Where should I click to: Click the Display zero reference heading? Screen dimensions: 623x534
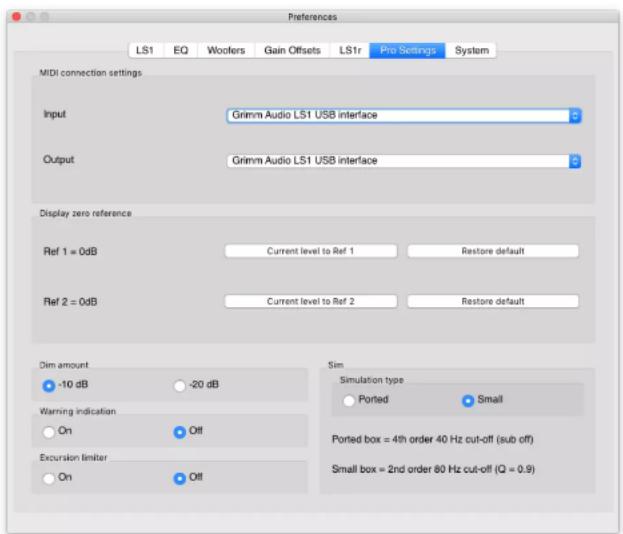[x=85, y=213]
